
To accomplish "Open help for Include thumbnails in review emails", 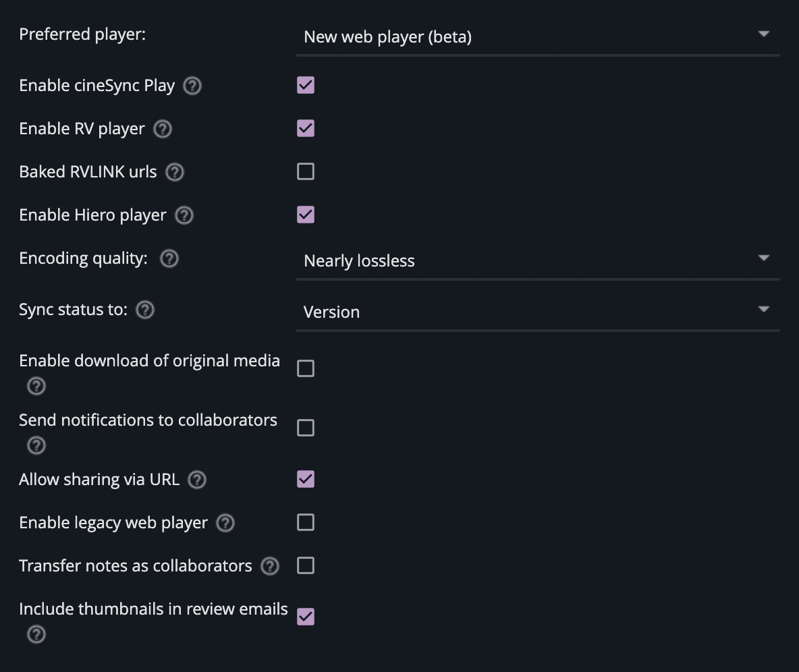I will pos(36,634).
